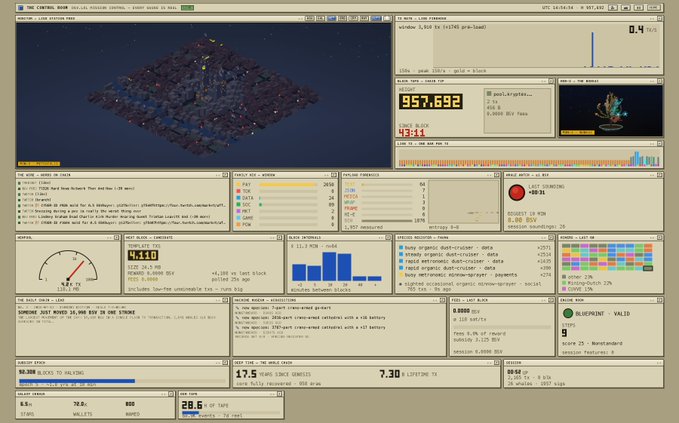Image resolution: width=679 pixels, height=423 pixels.
Task: Expand the Block Tape Chain Tip panel
Action: click(x=551, y=81)
